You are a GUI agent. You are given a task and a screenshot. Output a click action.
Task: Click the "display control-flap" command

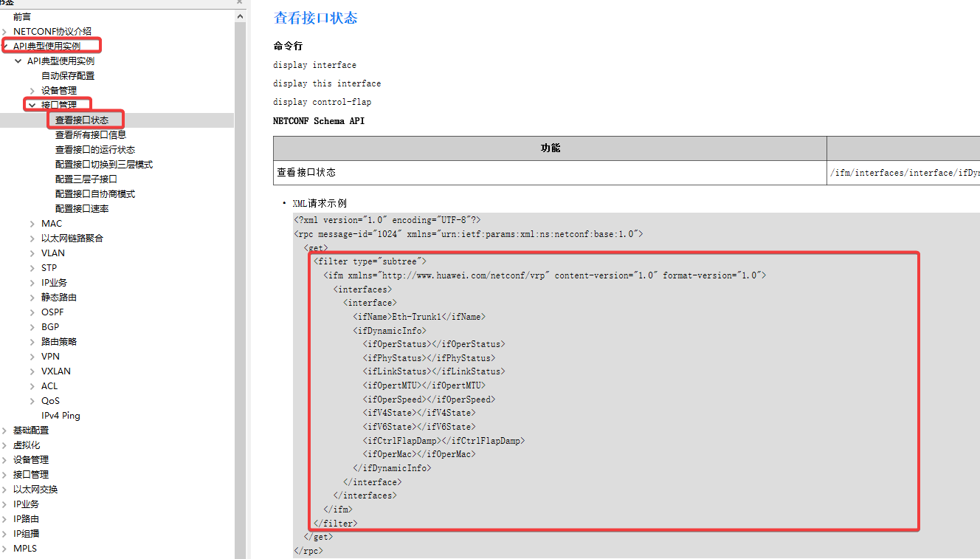point(322,102)
